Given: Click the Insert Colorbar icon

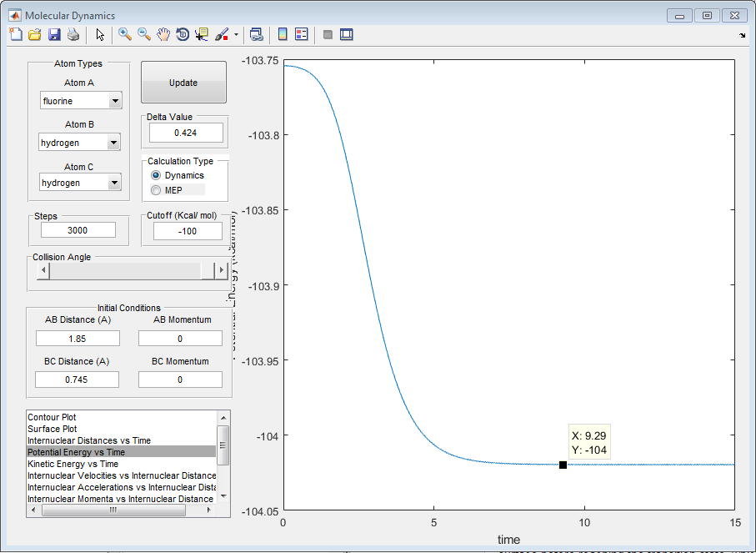Looking at the screenshot, I should point(283,34).
